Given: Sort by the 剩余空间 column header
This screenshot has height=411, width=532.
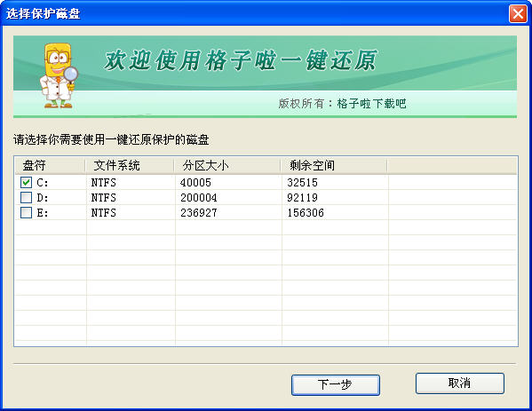Looking at the screenshot, I should [334, 165].
